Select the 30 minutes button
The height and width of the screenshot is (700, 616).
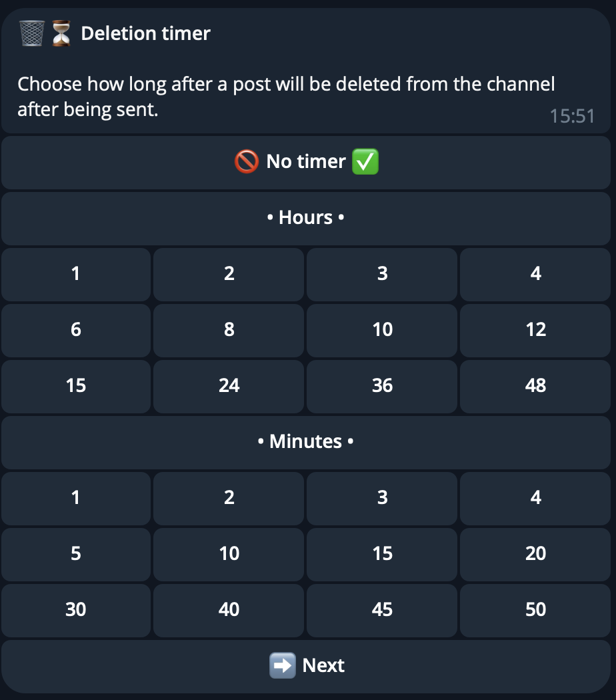76,610
